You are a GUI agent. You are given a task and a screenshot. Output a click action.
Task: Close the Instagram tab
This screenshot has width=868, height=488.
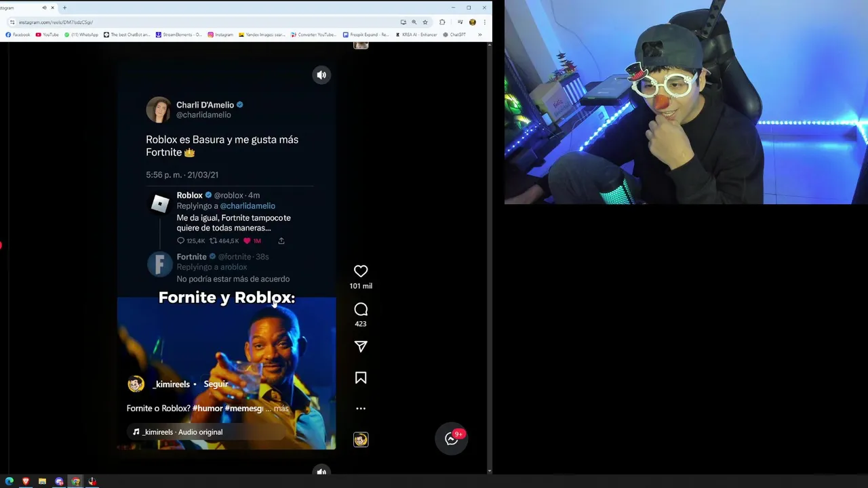tap(52, 7)
